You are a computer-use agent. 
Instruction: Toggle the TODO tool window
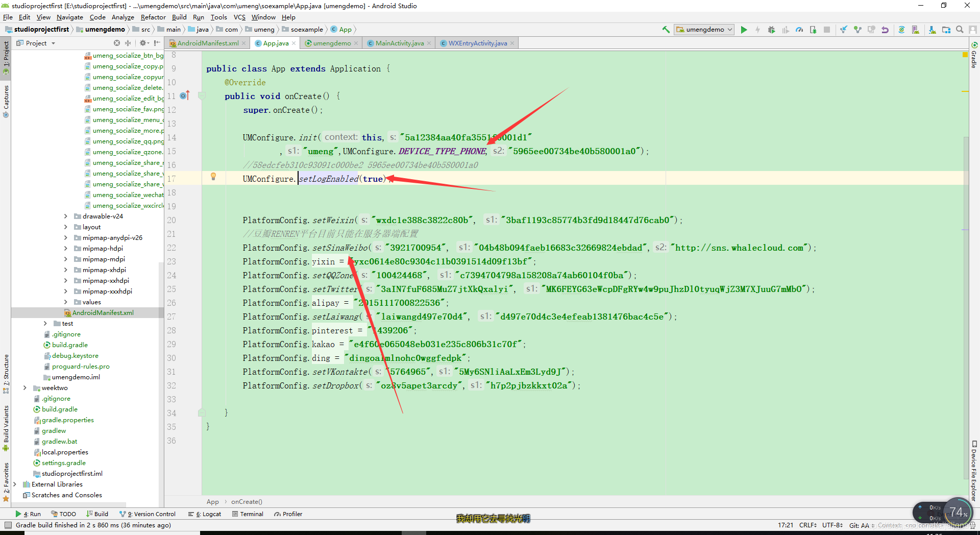(x=63, y=514)
